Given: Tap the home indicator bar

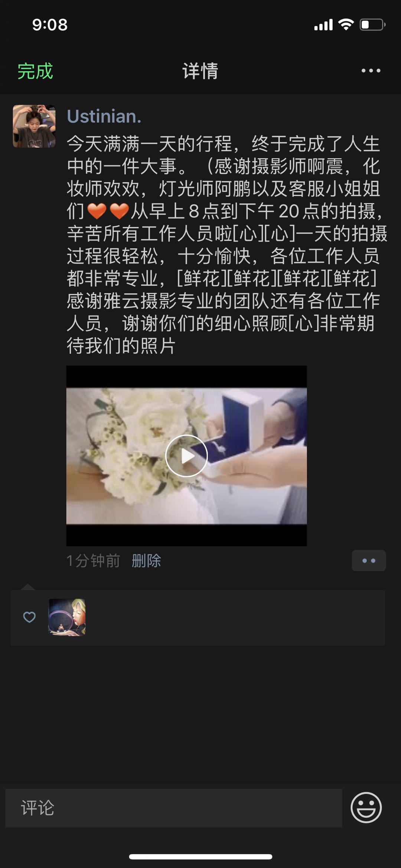Looking at the screenshot, I should (x=200, y=857).
